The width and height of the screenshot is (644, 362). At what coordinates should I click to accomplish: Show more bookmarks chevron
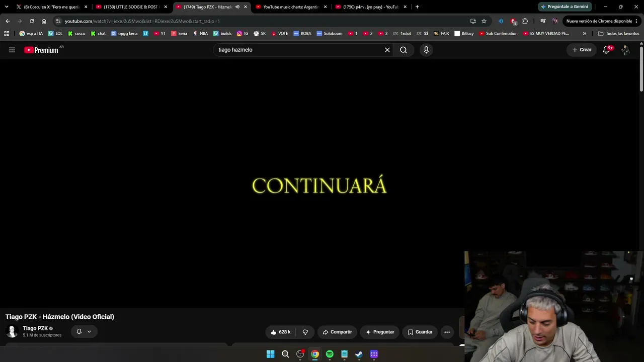585,34
